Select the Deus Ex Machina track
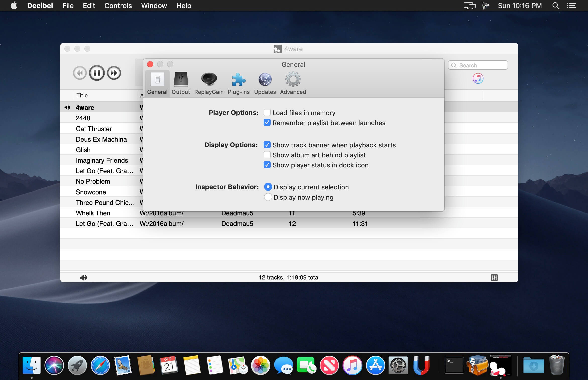Screen dimensions: 588x380 click(102, 139)
